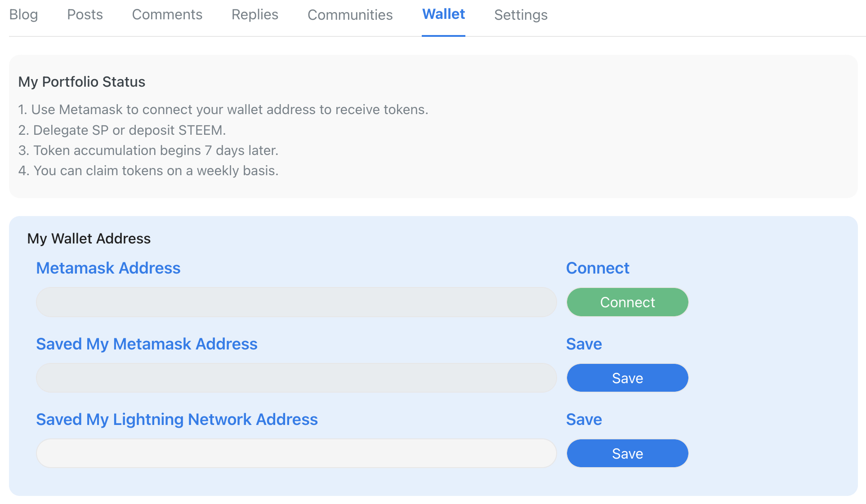Click the Metamask Address input field
The height and width of the screenshot is (504, 866).
[x=296, y=302]
